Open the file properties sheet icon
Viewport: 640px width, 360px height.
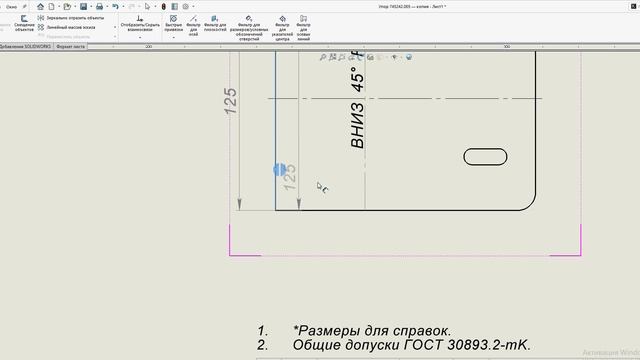coord(175,7)
